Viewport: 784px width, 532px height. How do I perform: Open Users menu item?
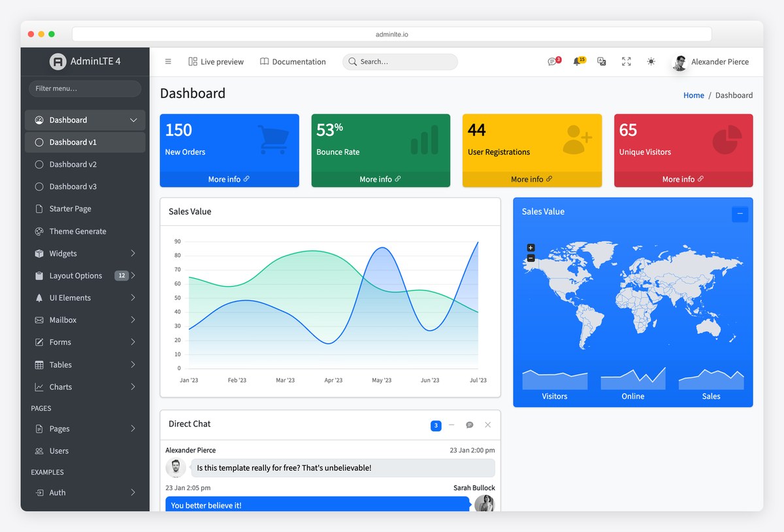(x=85, y=451)
